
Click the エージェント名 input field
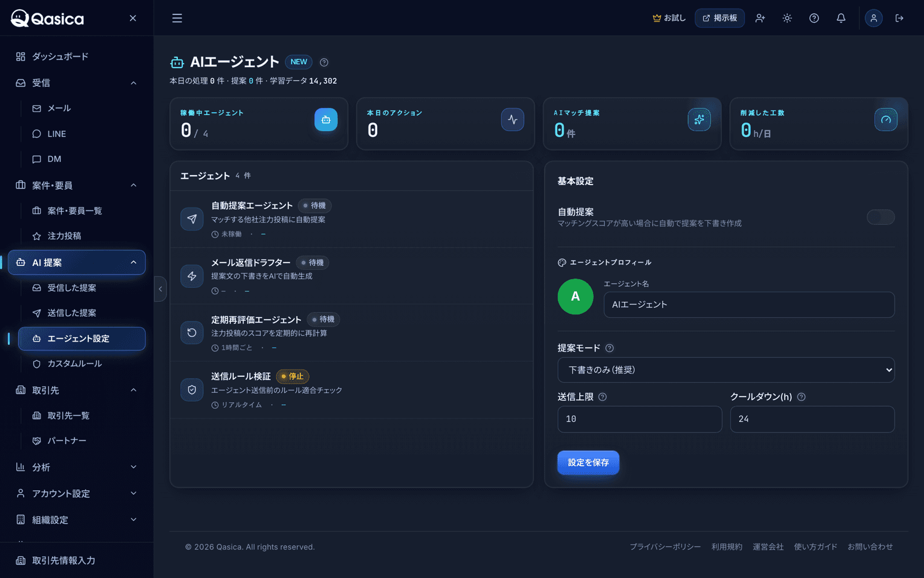point(749,305)
